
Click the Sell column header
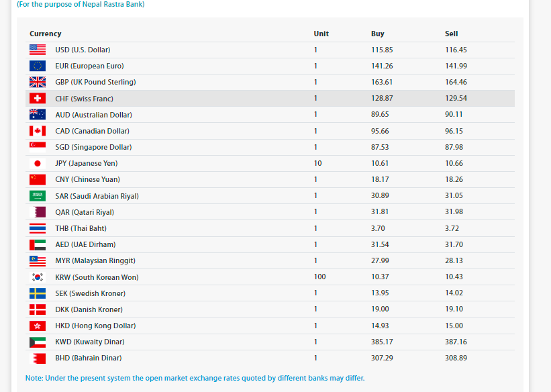451,34
